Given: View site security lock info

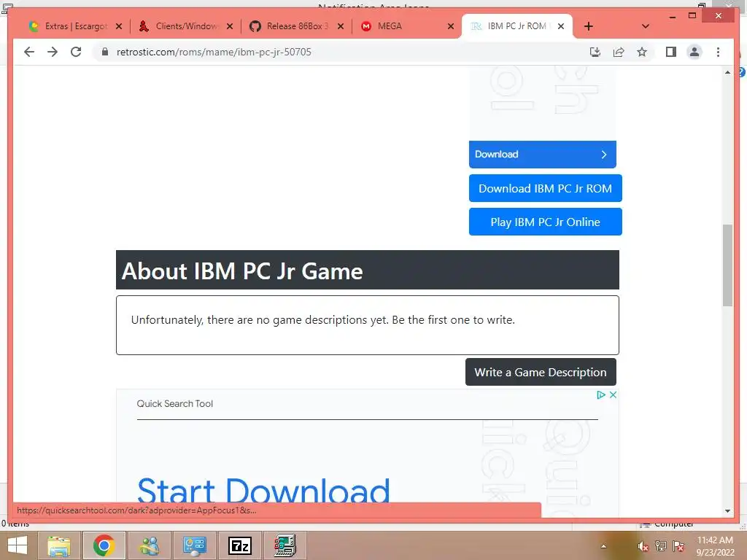Looking at the screenshot, I should point(105,52).
